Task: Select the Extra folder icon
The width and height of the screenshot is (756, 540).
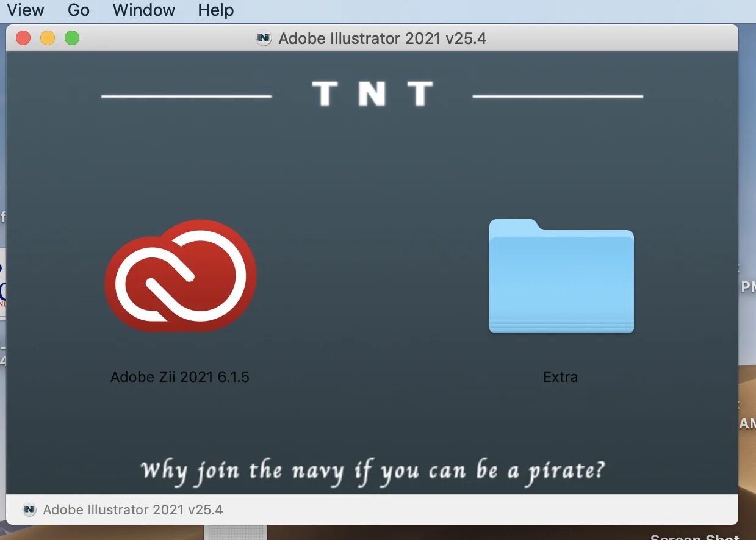Action: (x=561, y=276)
